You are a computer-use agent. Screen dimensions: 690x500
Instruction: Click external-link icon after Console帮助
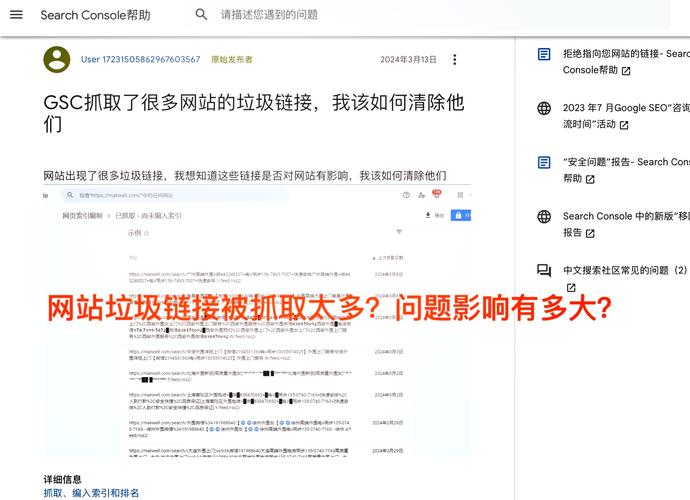point(626,71)
